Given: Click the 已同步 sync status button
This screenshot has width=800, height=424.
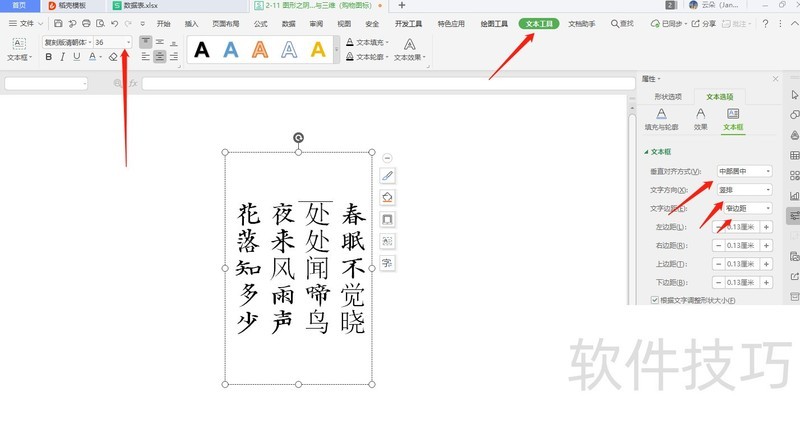Looking at the screenshot, I should pos(669,23).
